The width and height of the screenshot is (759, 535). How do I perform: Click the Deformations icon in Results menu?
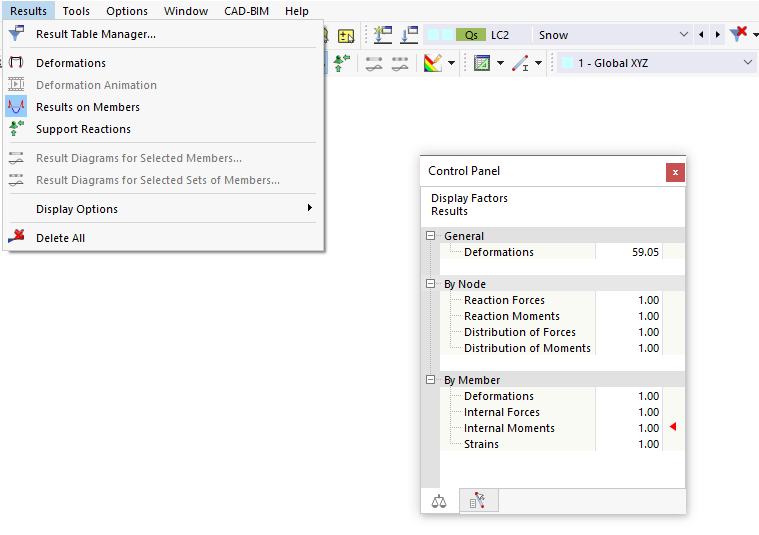pyautogui.click(x=16, y=63)
